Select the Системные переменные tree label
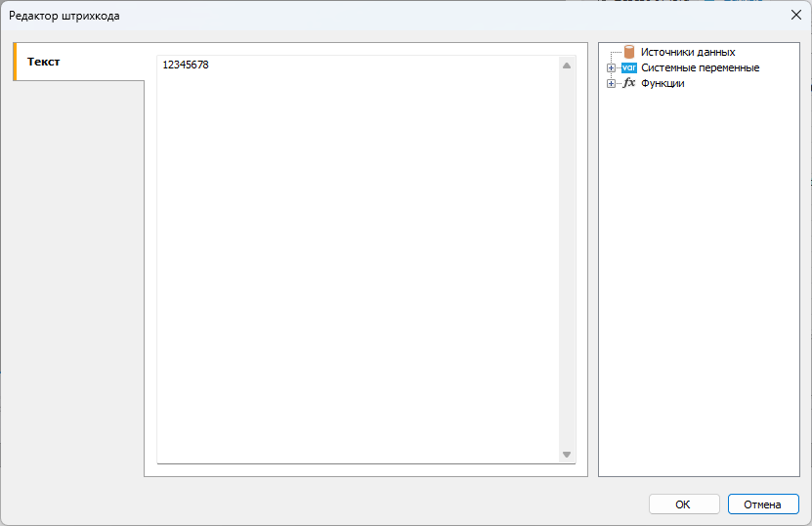Viewport: 812px width, 526px height. pyautogui.click(x=700, y=67)
